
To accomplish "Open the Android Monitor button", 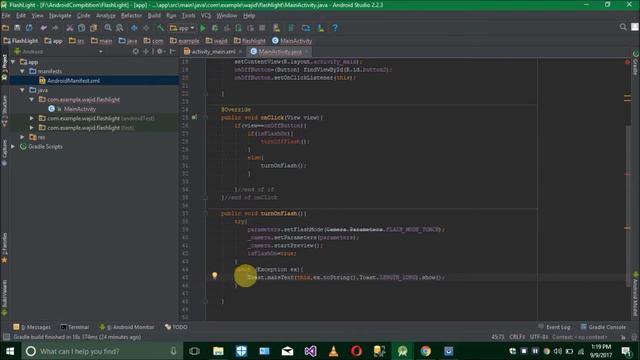I will click(x=127, y=327).
